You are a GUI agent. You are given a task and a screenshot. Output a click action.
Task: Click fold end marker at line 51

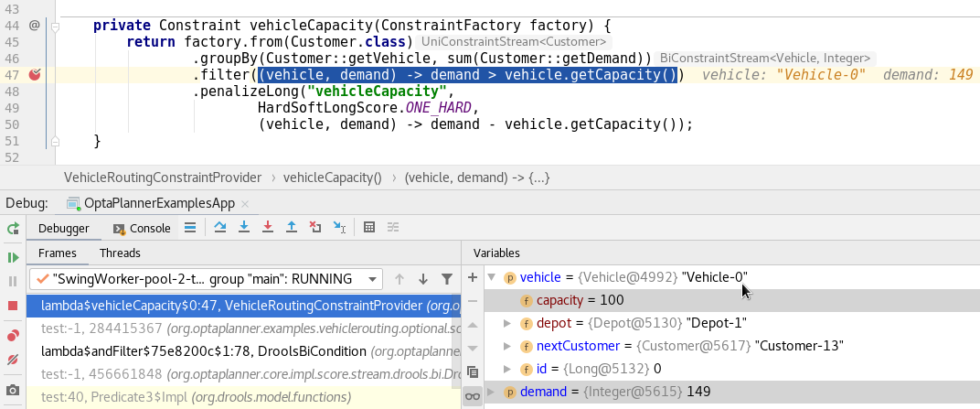55,142
